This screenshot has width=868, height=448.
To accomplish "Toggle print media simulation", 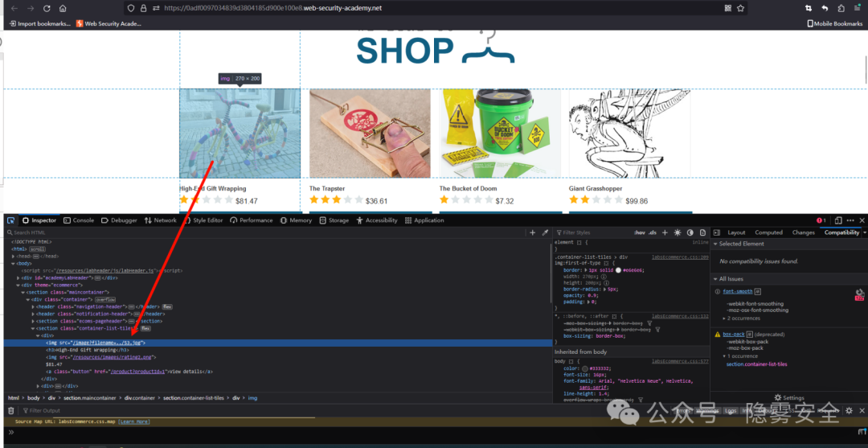I will tap(702, 232).
